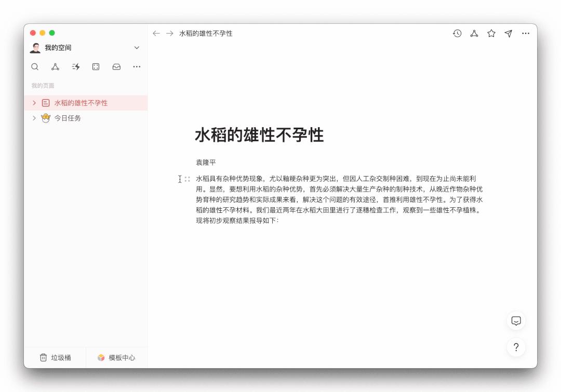Open the feedback chat bubble icon
Viewport: 561px width, 392px height.
(x=516, y=320)
